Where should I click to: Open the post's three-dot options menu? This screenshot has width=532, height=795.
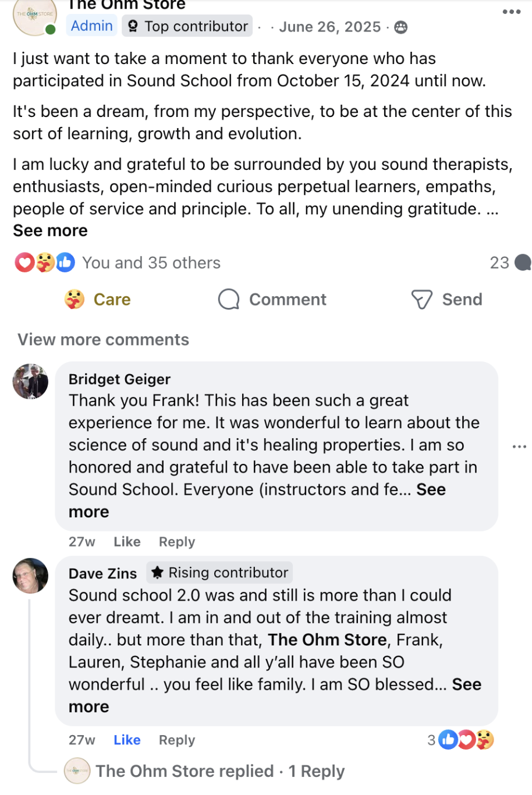(511, 12)
